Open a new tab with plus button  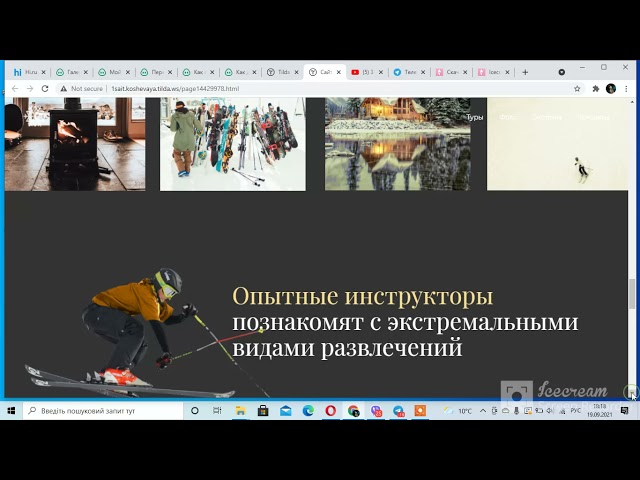[x=525, y=72]
